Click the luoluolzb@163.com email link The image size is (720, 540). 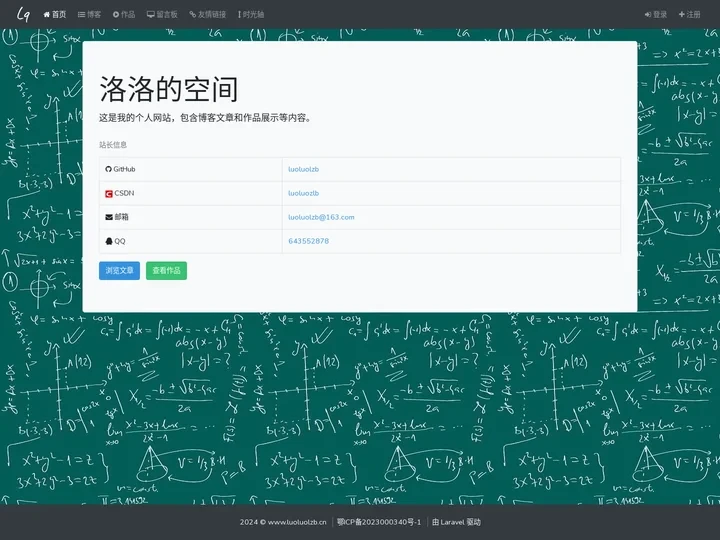(321, 217)
